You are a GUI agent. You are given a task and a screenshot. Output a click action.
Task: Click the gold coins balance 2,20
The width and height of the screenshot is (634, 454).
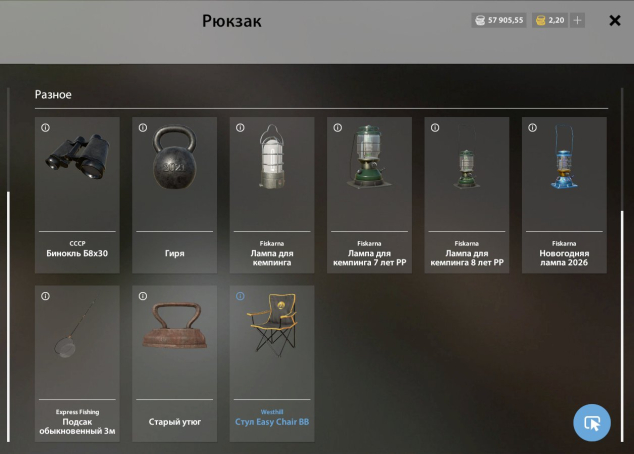(550, 20)
